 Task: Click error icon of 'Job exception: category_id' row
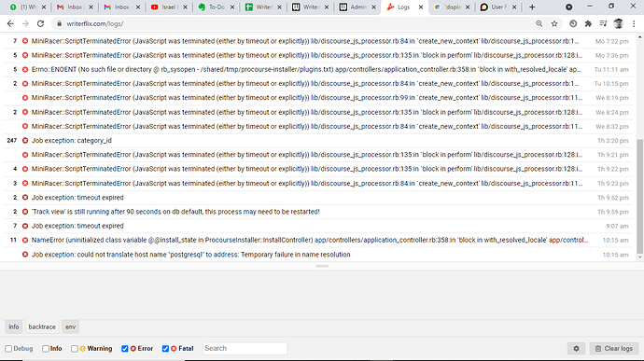point(25,141)
